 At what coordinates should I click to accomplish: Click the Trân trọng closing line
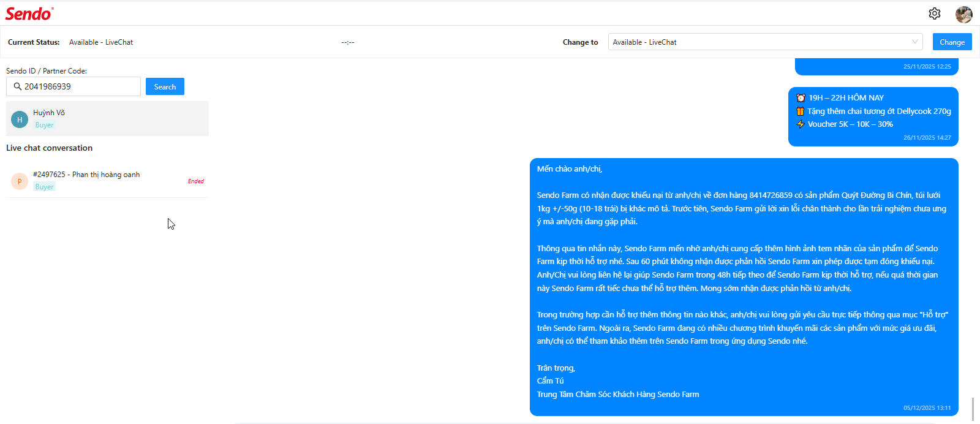556,368
